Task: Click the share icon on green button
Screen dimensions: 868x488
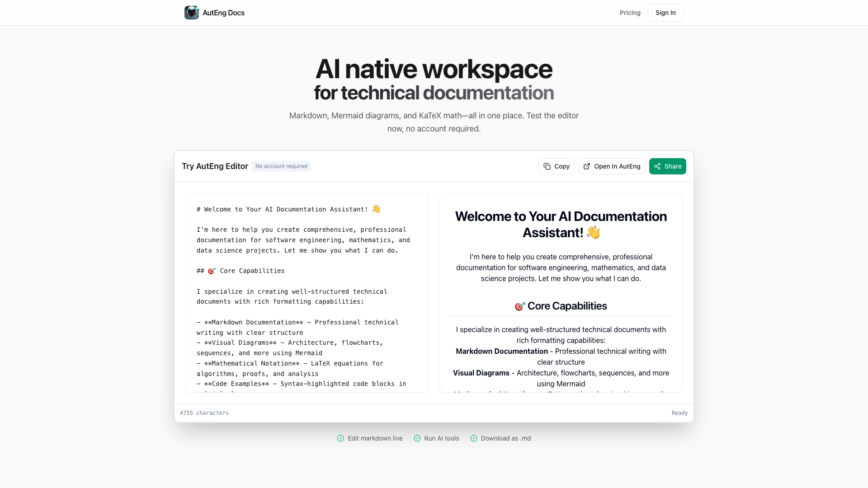Action: (x=657, y=166)
